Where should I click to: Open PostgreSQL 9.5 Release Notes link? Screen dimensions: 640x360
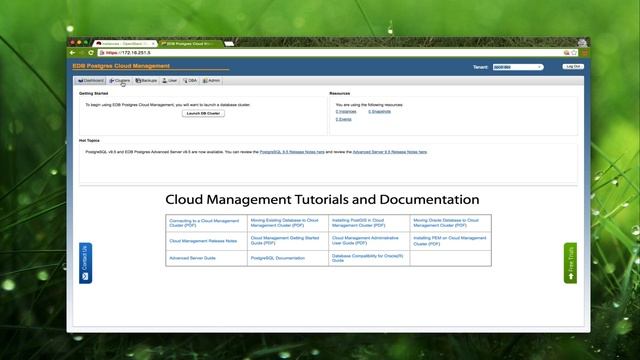[x=292, y=152]
